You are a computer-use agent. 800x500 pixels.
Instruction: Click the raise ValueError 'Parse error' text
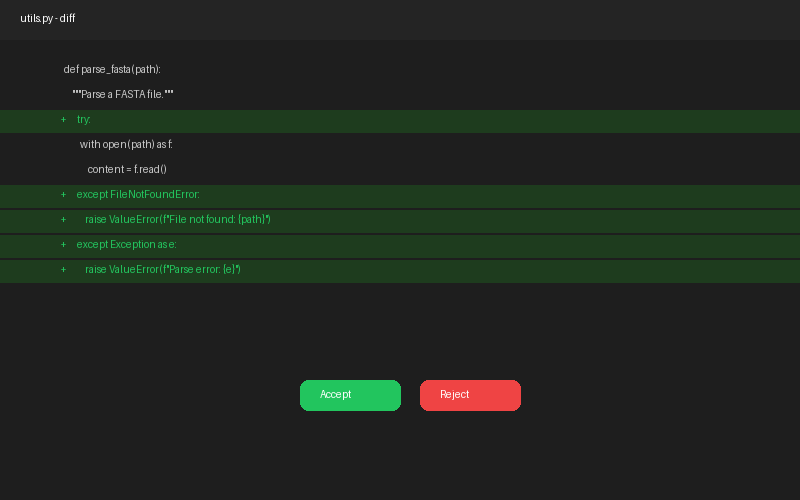pos(163,270)
